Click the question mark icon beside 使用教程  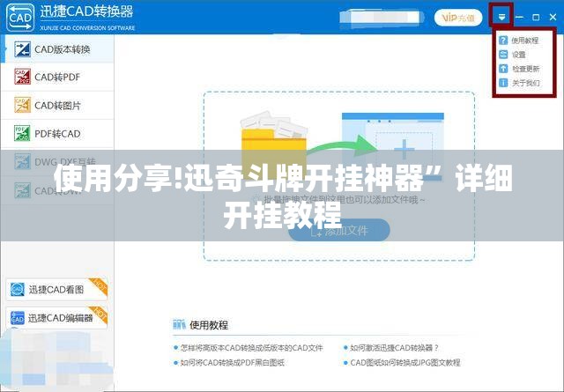[503, 41]
